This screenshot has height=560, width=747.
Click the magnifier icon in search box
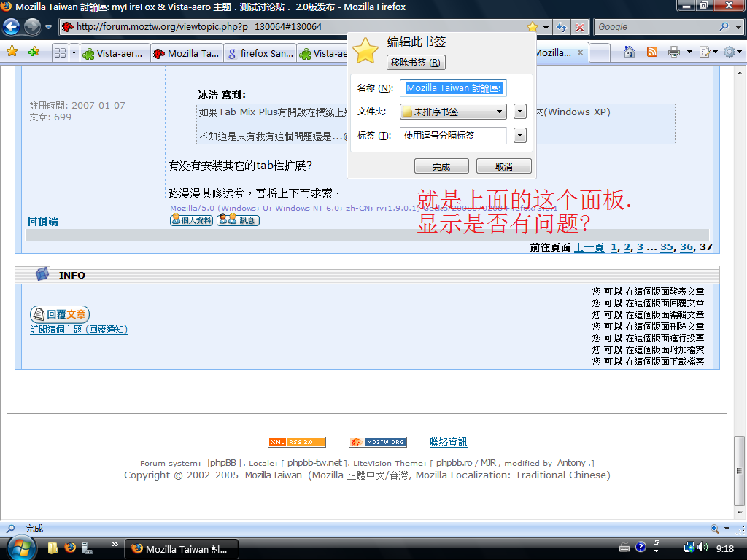tap(724, 27)
